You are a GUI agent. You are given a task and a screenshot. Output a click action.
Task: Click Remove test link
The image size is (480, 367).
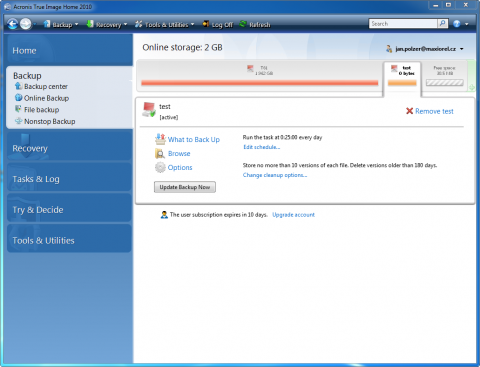(x=434, y=111)
